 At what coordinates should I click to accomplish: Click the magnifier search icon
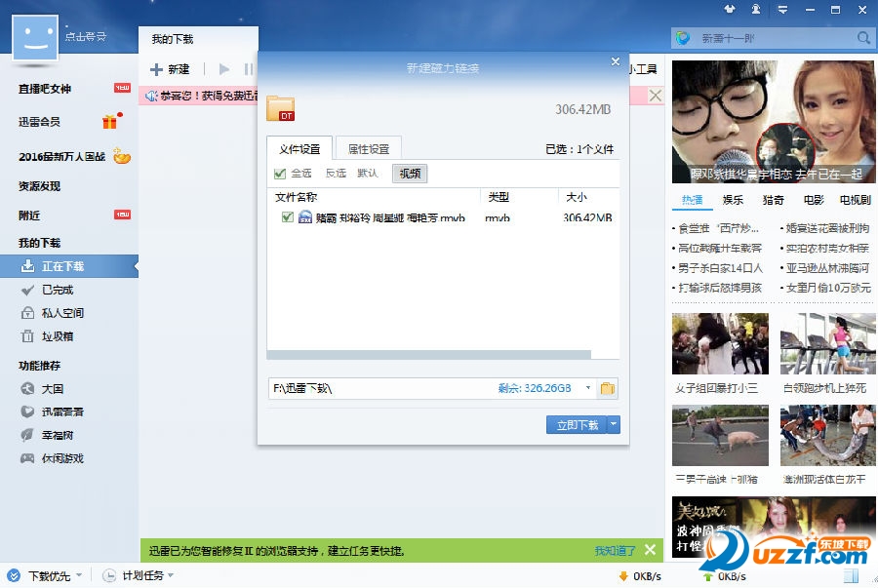click(863, 38)
